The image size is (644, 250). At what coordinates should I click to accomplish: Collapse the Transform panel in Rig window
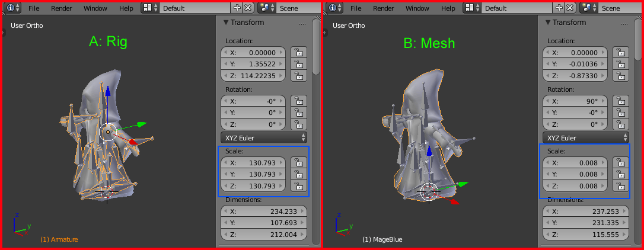pos(226,23)
